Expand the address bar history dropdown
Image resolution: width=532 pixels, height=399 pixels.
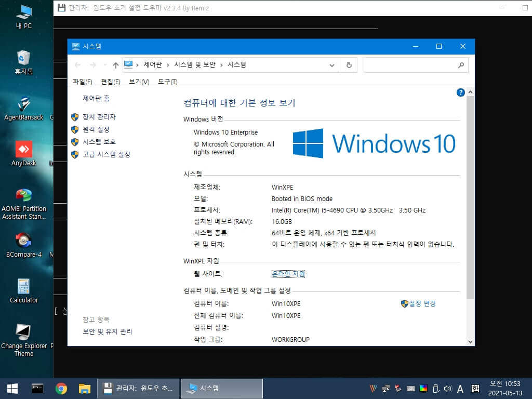point(332,65)
